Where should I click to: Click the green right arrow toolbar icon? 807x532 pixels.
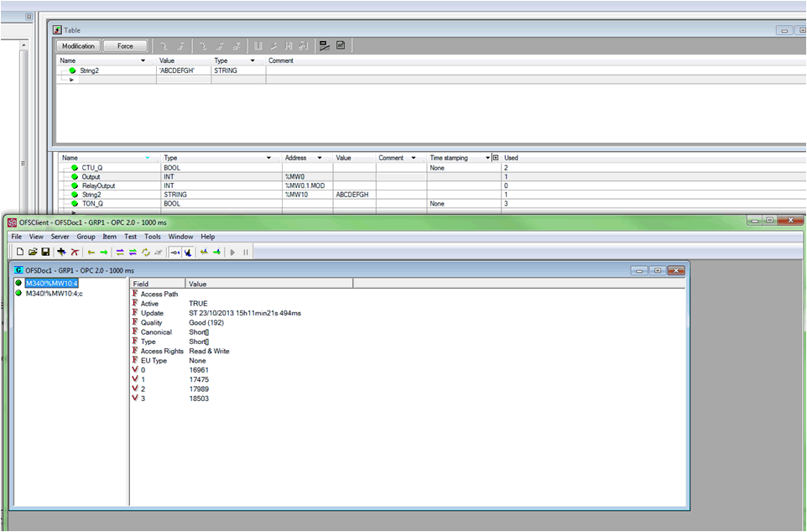103,253
